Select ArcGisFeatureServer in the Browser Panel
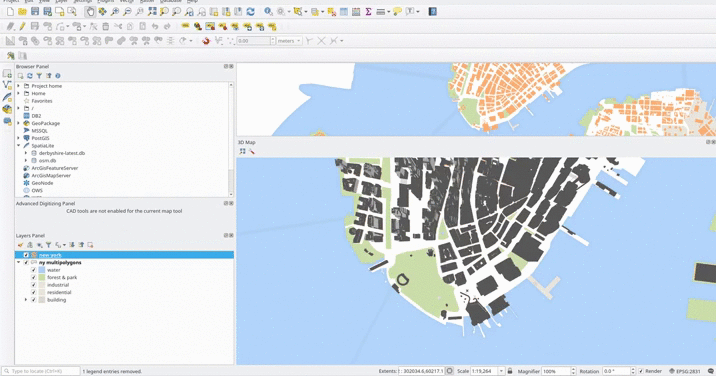This screenshot has width=716, height=376. click(x=54, y=168)
